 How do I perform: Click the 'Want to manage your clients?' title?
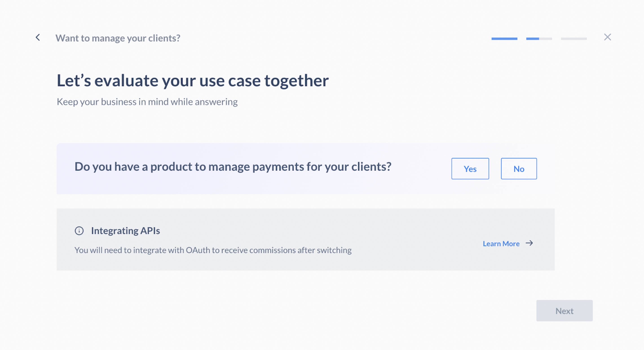tap(118, 38)
